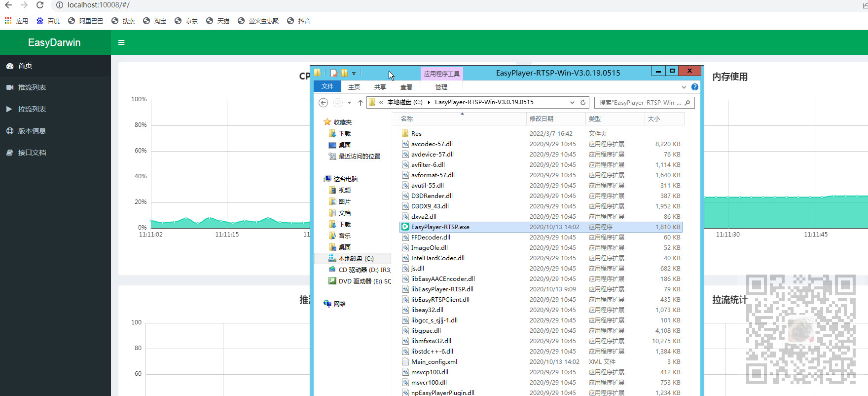Open 百度 bookmark
The width and height of the screenshot is (868, 396).
pyautogui.click(x=48, y=21)
